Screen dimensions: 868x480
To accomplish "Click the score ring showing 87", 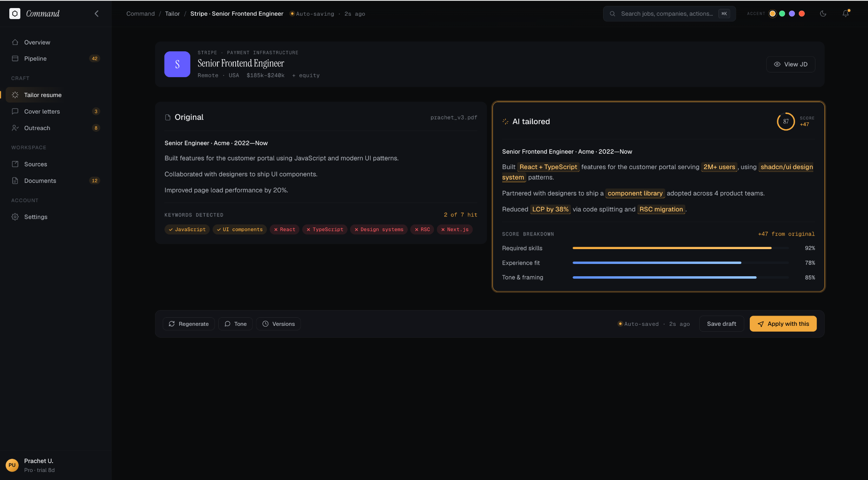I will pyautogui.click(x=786, y=122).
